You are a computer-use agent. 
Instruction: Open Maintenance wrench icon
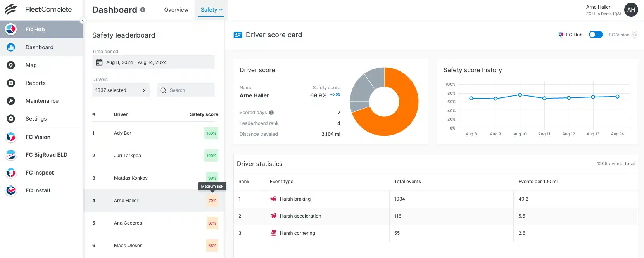coord(11,101)
